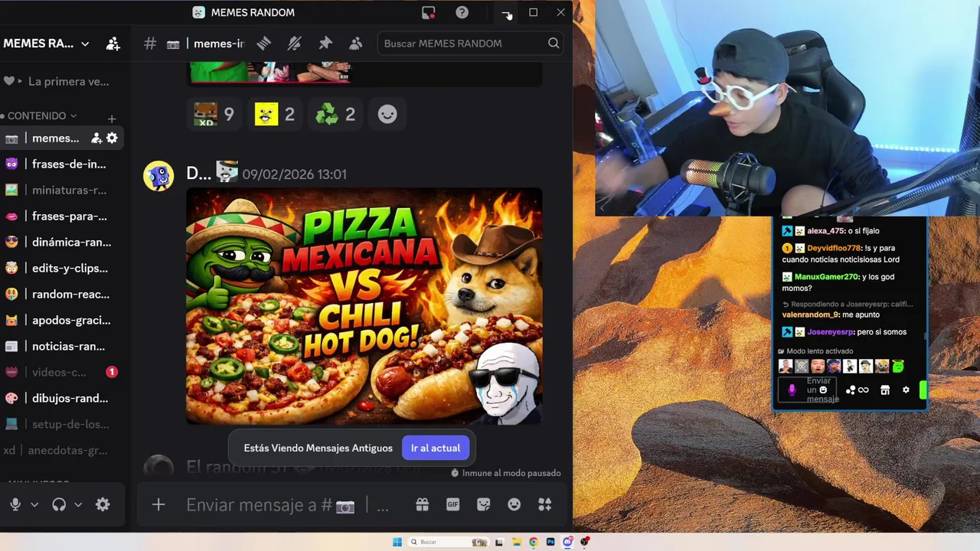Add a reaction with the smiley button
This screenshot has height=551, width=980.
[x=387, y=114]
